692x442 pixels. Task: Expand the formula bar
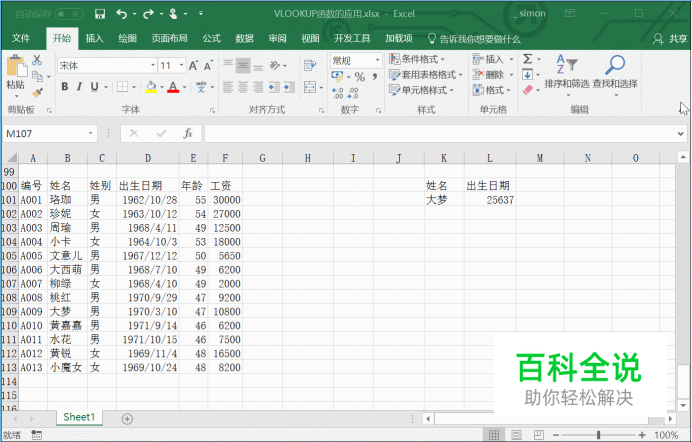coord(681,134)
